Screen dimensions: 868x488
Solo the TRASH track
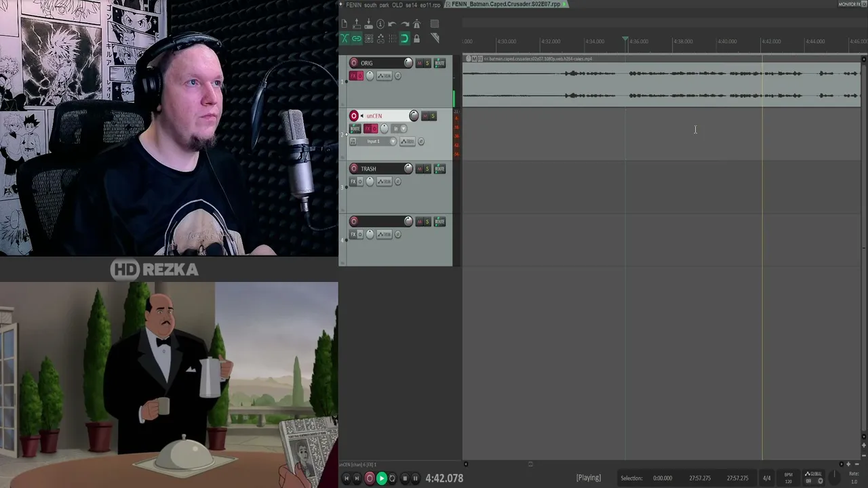427,169
